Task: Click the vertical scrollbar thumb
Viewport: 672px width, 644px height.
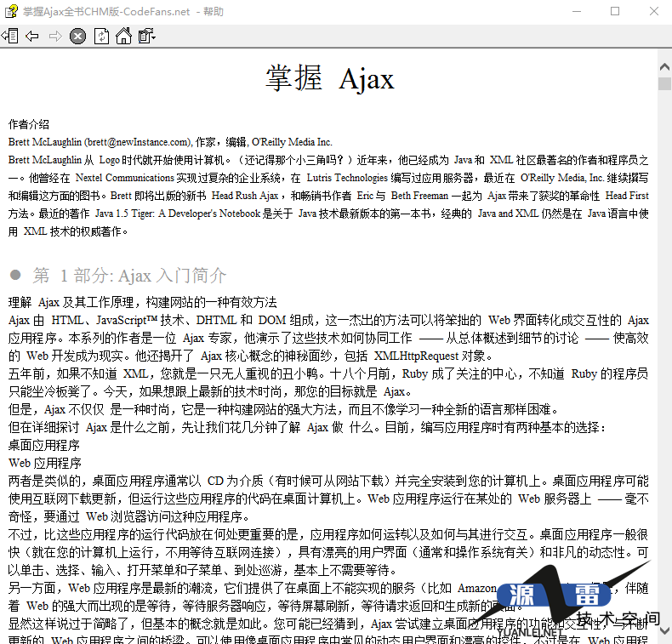Action: (664, 83)
